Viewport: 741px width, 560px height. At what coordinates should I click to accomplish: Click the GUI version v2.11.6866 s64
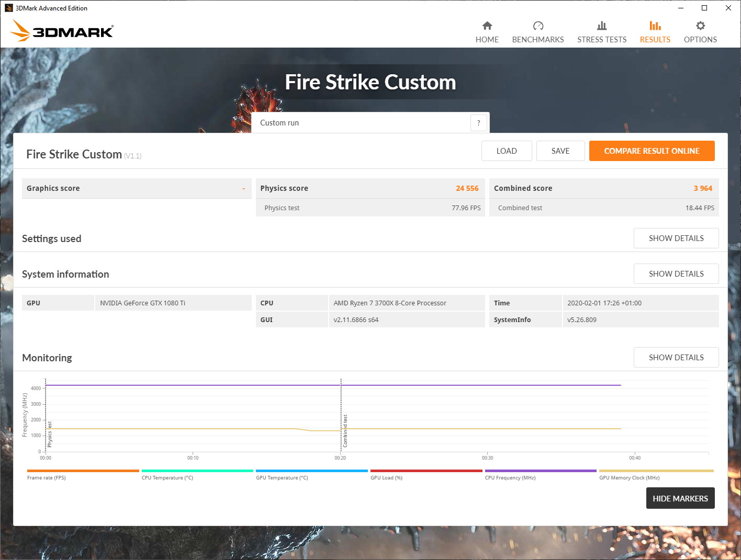tap(356, 320)
